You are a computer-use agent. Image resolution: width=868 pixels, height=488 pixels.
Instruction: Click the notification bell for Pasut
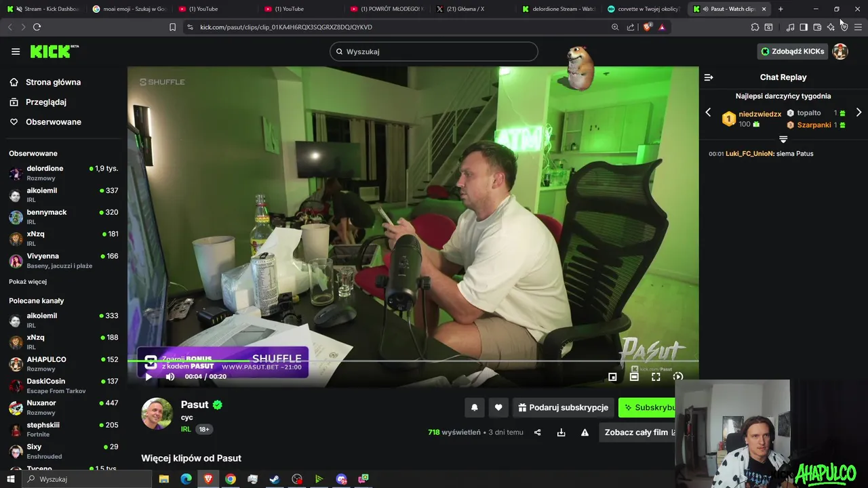pyautogui.click(x=475, y=407)
